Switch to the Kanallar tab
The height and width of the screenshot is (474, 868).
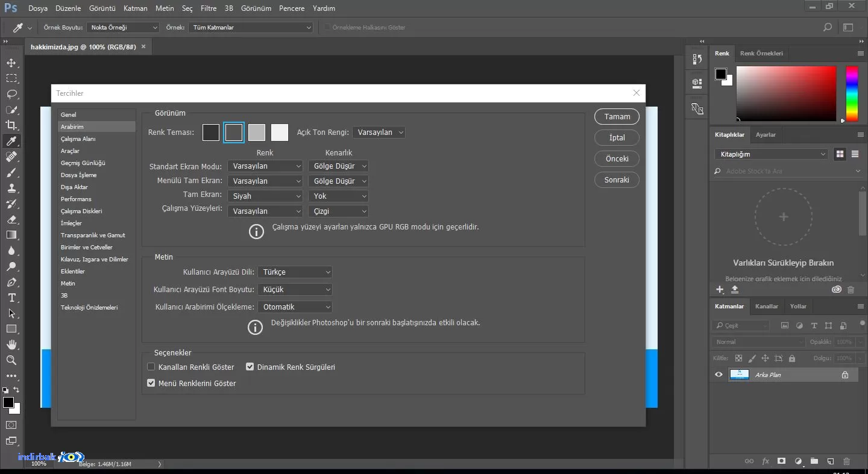click(x=767, y=306)
